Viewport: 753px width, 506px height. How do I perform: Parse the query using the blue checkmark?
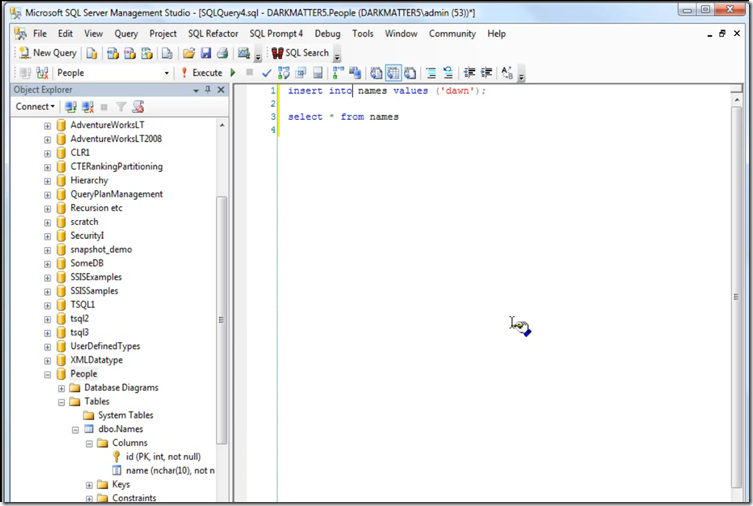[x=267, y=73]
